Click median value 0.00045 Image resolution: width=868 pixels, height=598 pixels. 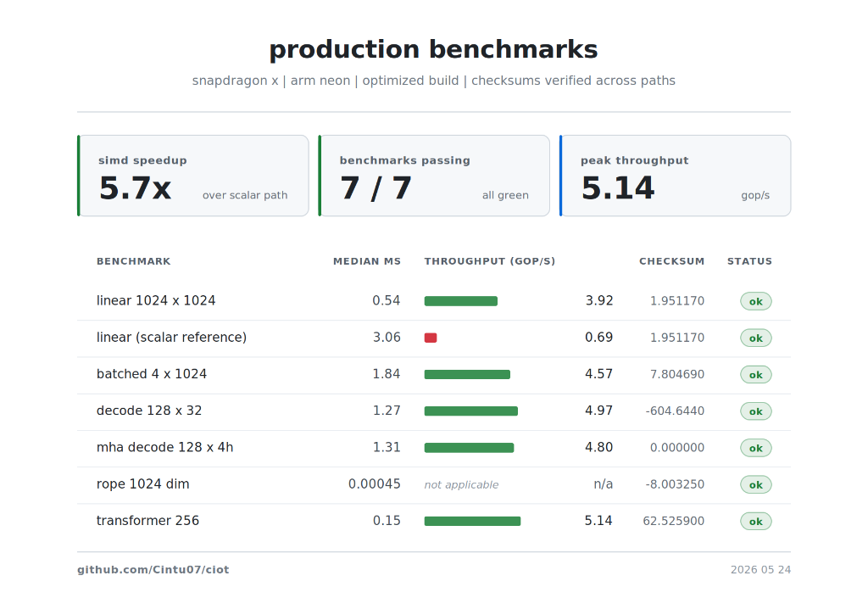pyautogui.click(x=374, y=484)
